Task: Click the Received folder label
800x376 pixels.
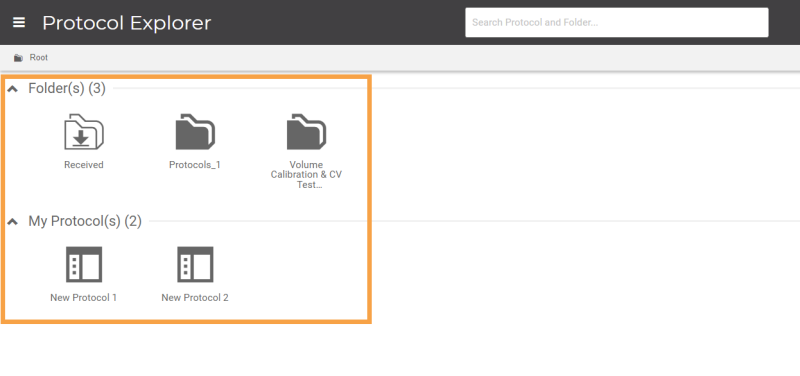Action: coord(84,165)
